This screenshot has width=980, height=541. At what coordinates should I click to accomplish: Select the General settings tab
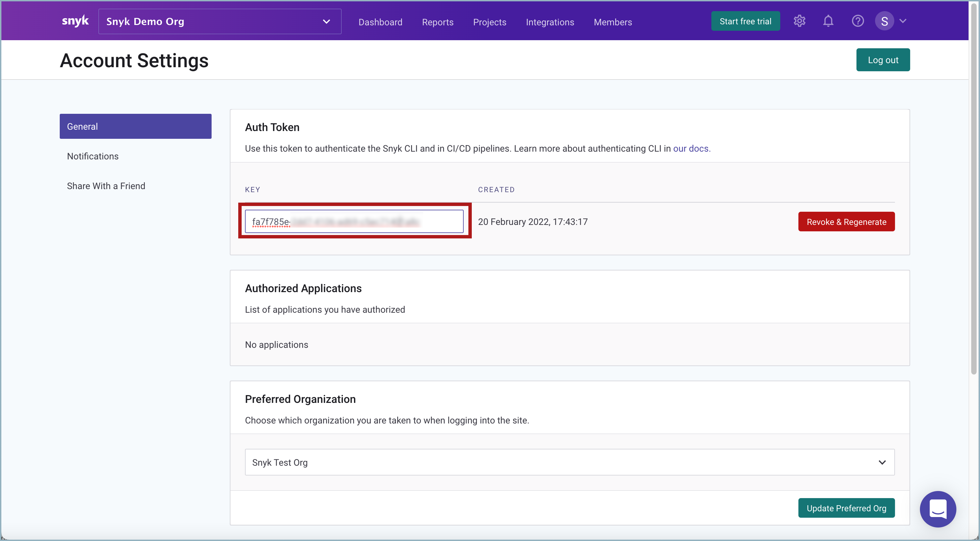tap(135, 126)
